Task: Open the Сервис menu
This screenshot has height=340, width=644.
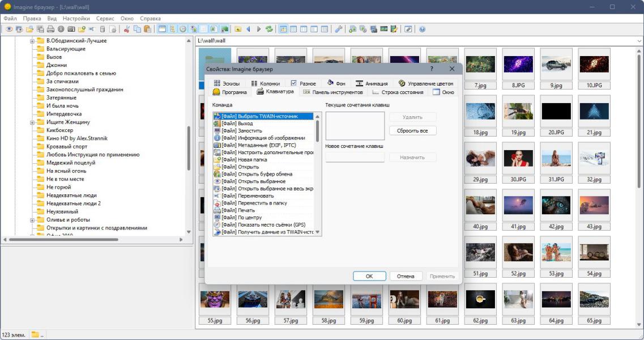Action: pos(105,18)
